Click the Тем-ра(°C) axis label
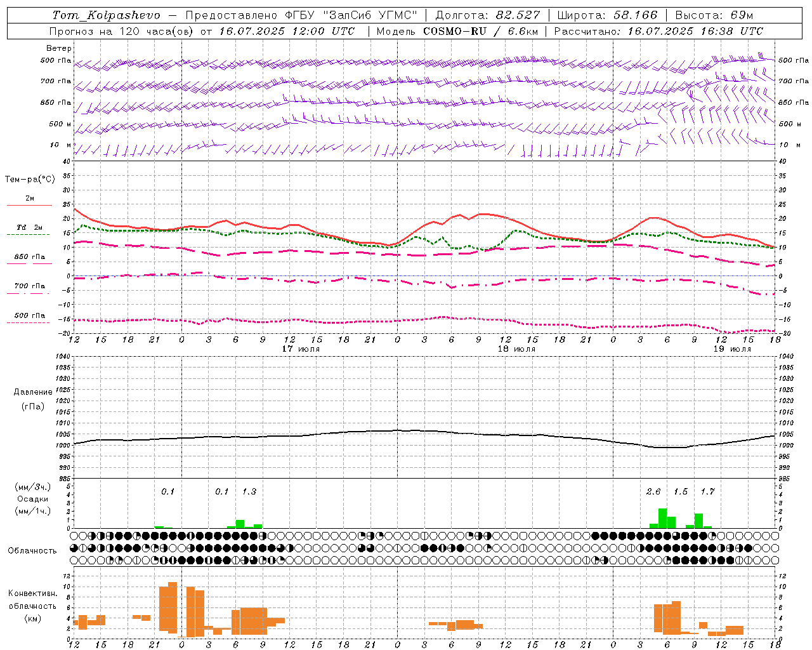Screen dimensions: 812x650 (30, 180)
